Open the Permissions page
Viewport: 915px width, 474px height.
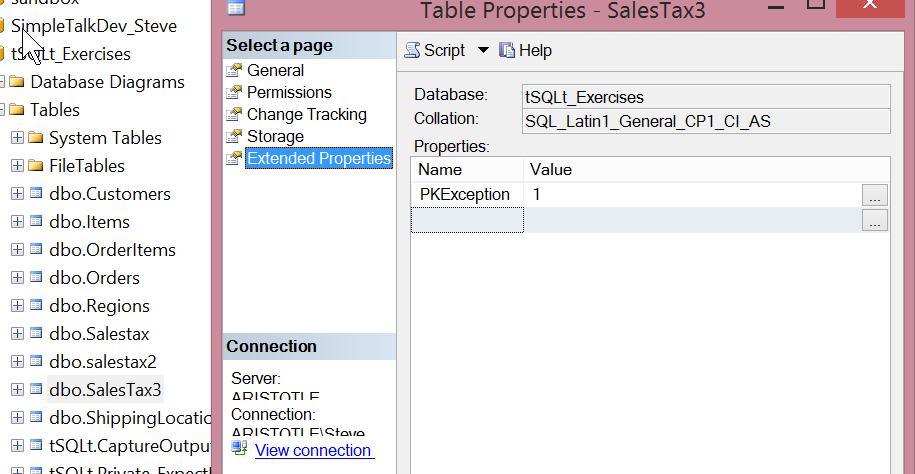tap(289, 93)
